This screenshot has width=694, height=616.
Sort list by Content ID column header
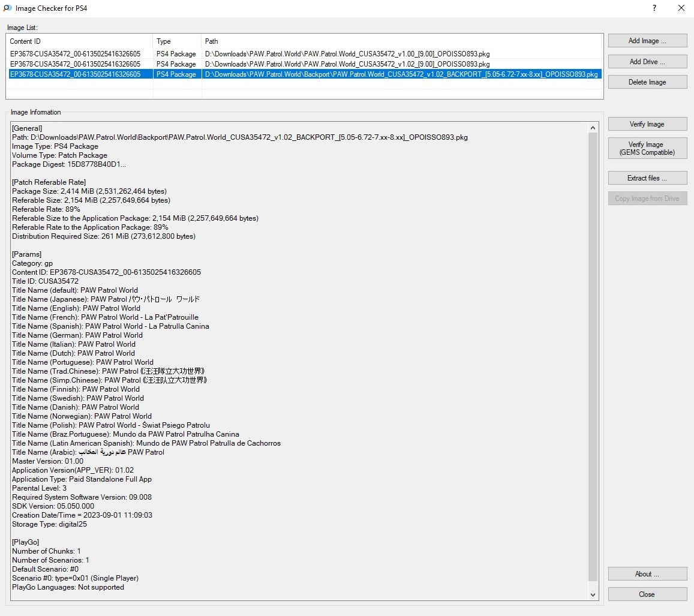pos(79,41)
